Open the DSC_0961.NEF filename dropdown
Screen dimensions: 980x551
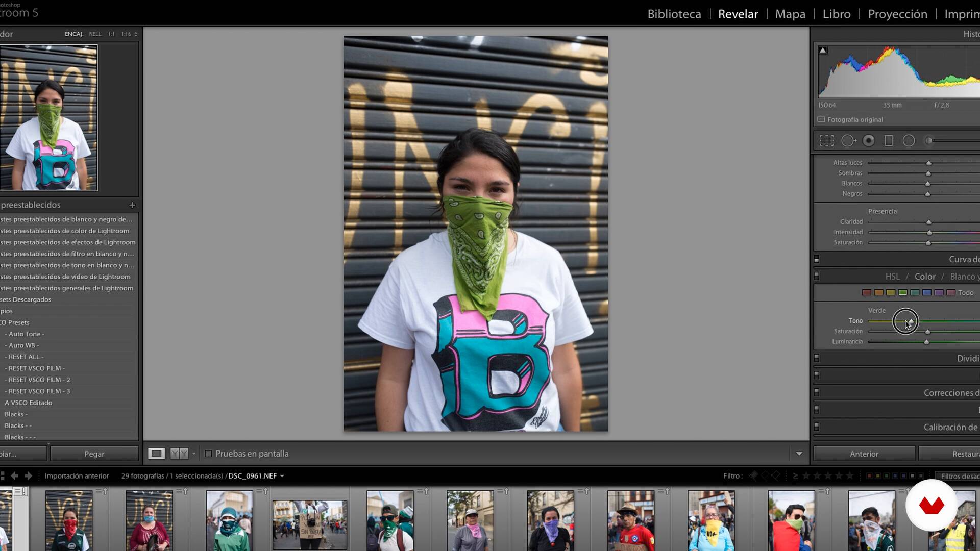[x=282, y=476]
